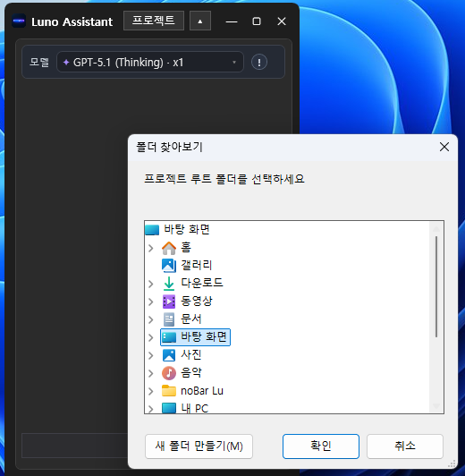Open the 프로젝트 button in title bar

154,21
